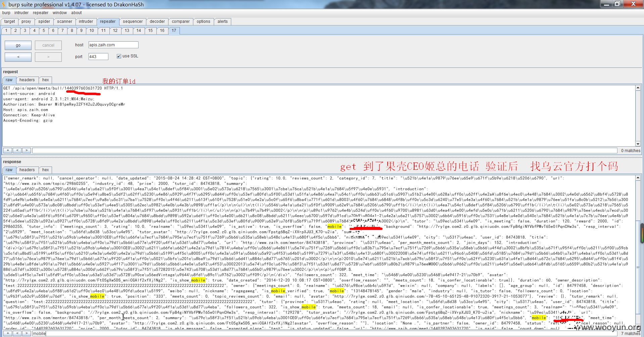
Task: Go forward in repeater history with > button
Action: pos(48,57)
